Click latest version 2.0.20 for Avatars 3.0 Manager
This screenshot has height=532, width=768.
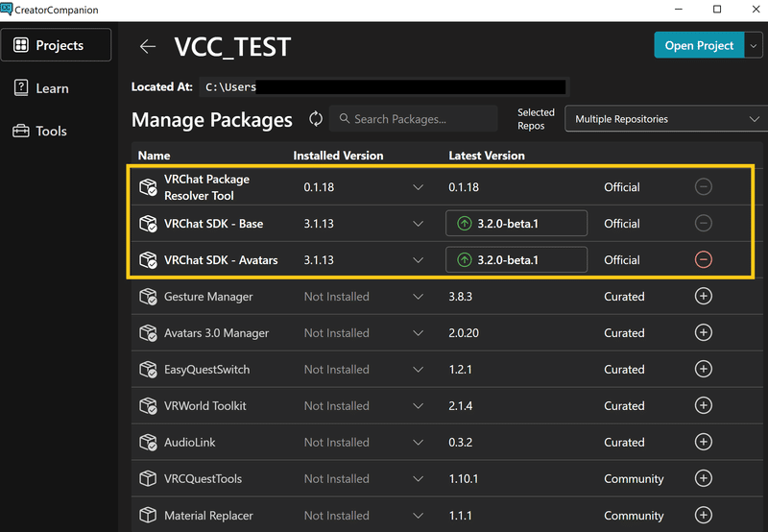[x=464, y=333]
